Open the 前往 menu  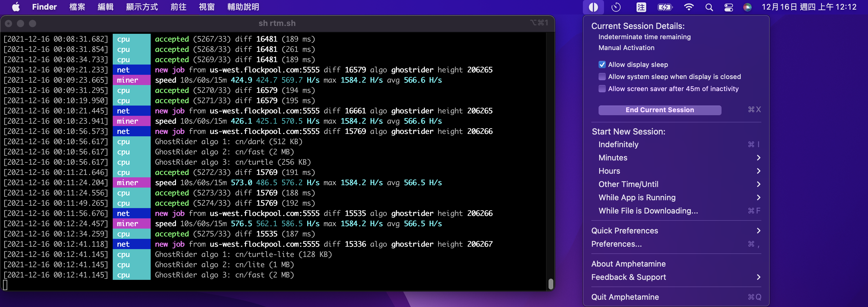178,7
